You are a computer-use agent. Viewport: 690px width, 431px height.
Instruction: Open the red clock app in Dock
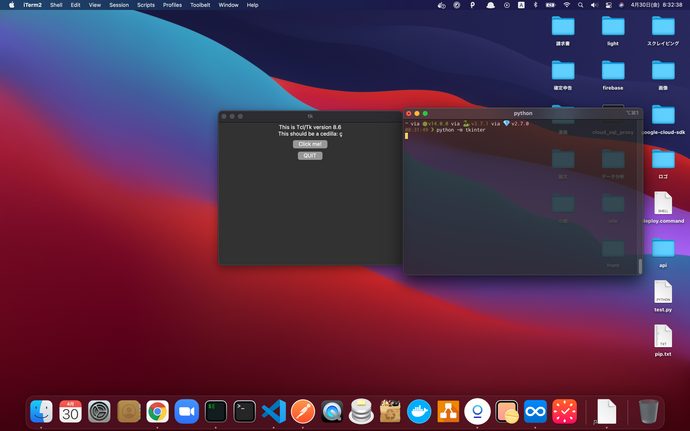coord(564,411)
